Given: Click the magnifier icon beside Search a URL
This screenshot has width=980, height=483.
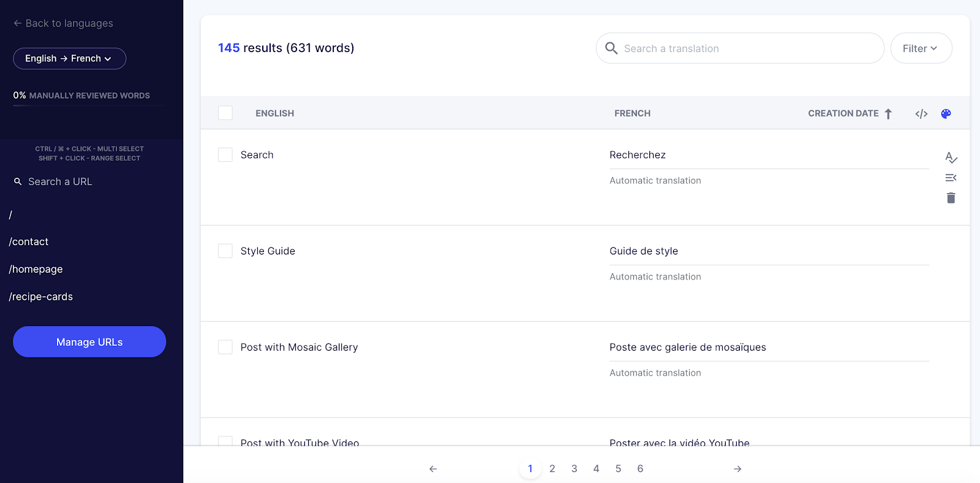Looking at the screenshot, I should [18, 181].
